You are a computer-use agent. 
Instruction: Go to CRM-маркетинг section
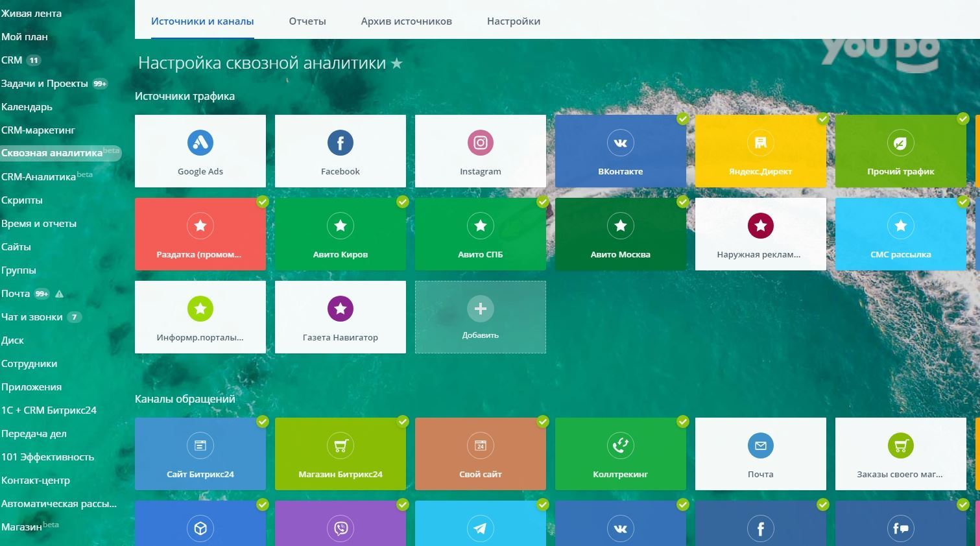click(x=38, y=130)
